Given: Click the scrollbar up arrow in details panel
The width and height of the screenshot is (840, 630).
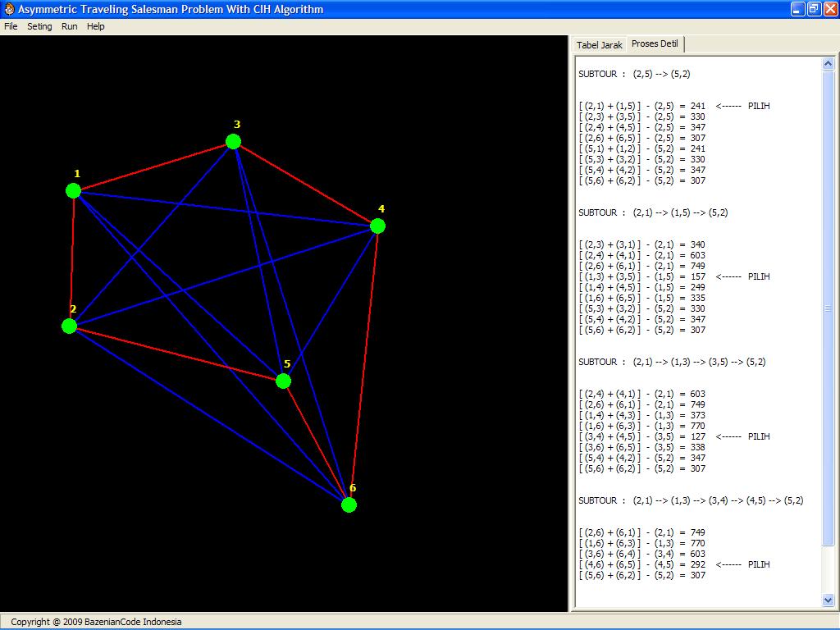Looking at the screenshot, I should pyautogui.click(x=828, y=64).
